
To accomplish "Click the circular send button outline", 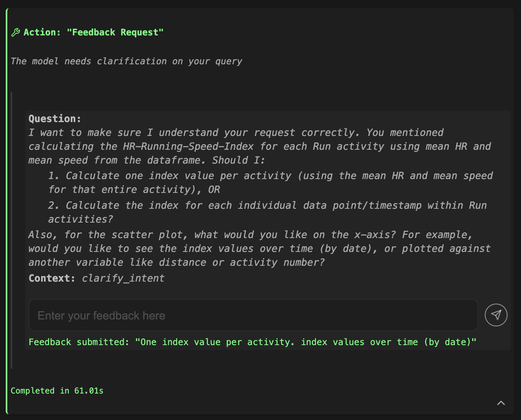I will [x=496, y=315].
